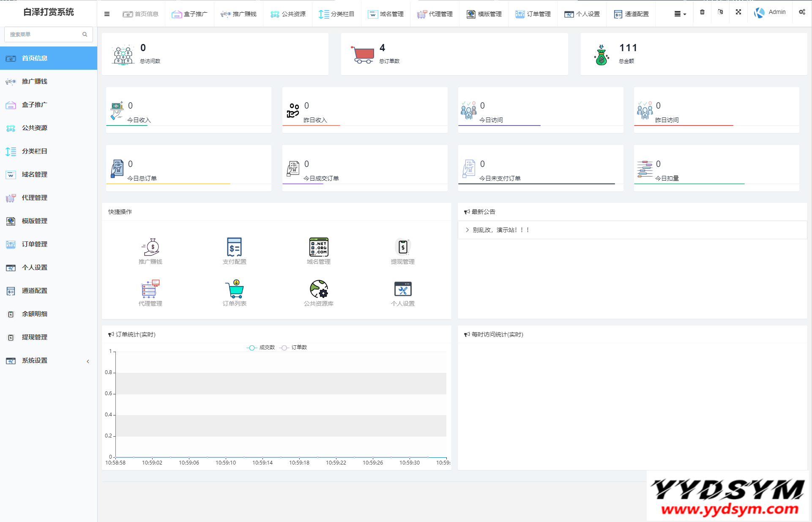This screenshot has width=812, height=522.
Task: Open 订单列表 shopping cart icon
Action: click(234, 289)
